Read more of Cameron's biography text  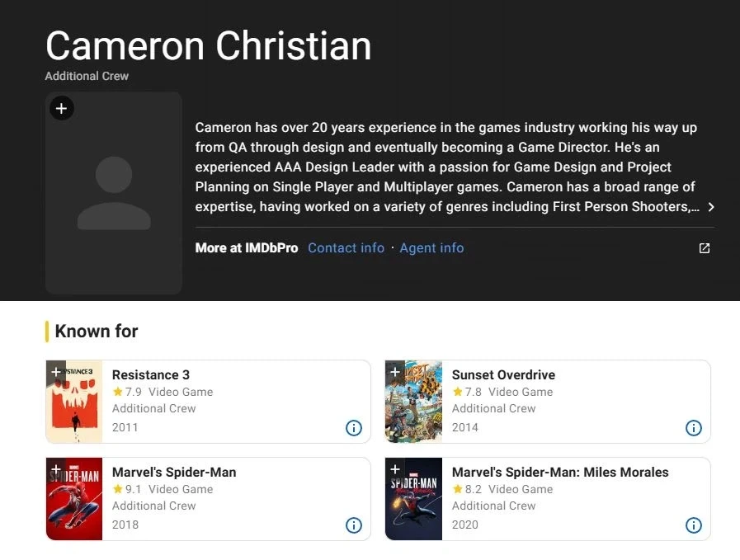(x=447, y=167)
